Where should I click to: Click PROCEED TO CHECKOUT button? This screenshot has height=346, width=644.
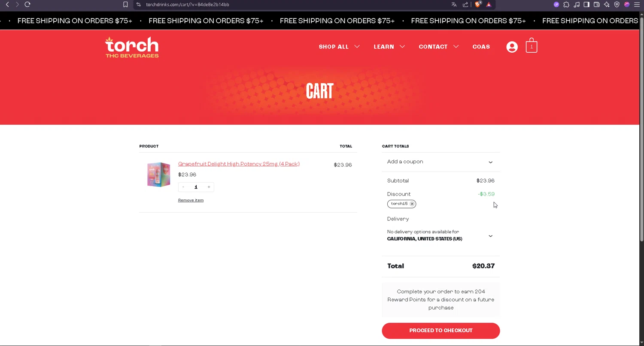(441, 331)
